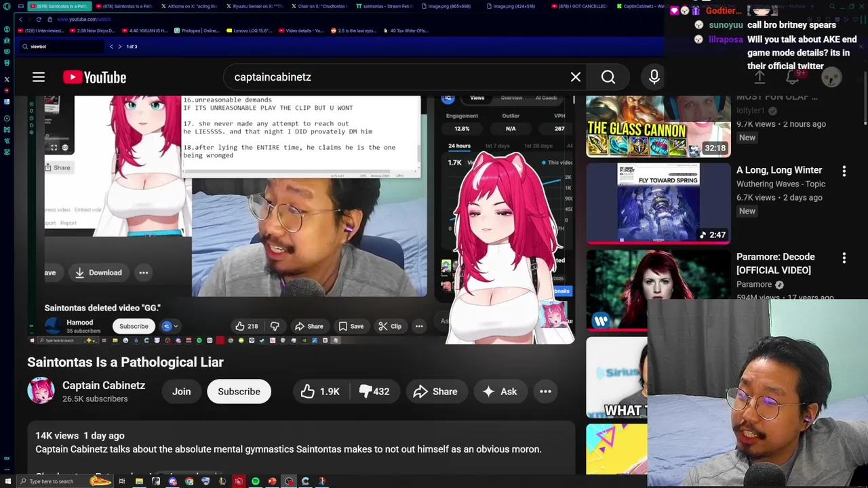Open three-dot menu beside Download
868x488 pixels.
tap(144, 272)
